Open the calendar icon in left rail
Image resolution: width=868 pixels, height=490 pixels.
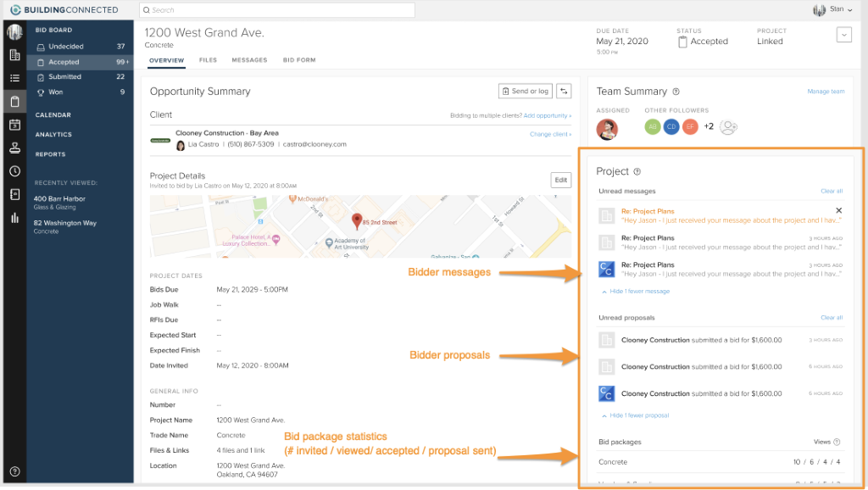[x=14, y=125]
